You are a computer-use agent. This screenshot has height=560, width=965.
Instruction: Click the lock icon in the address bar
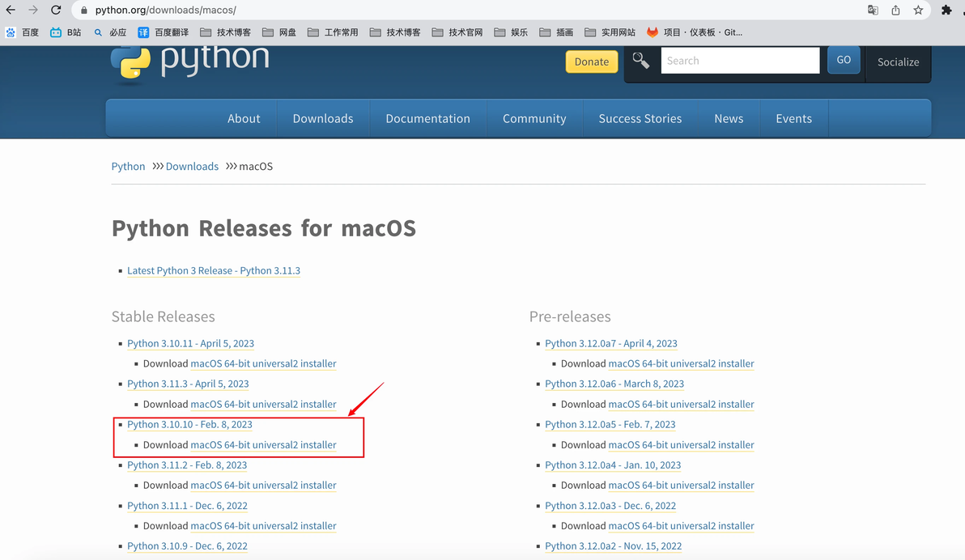click(x=84, y=11)
